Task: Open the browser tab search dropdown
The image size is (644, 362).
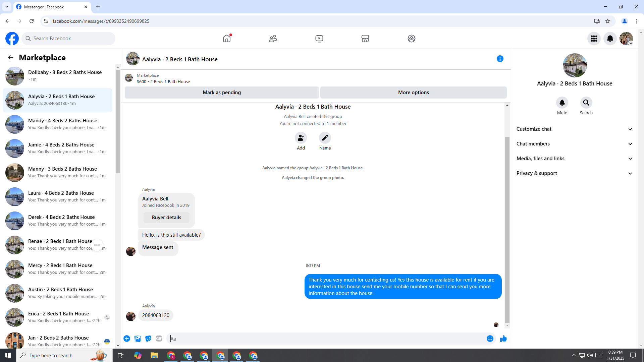Action: pos(7,7)
